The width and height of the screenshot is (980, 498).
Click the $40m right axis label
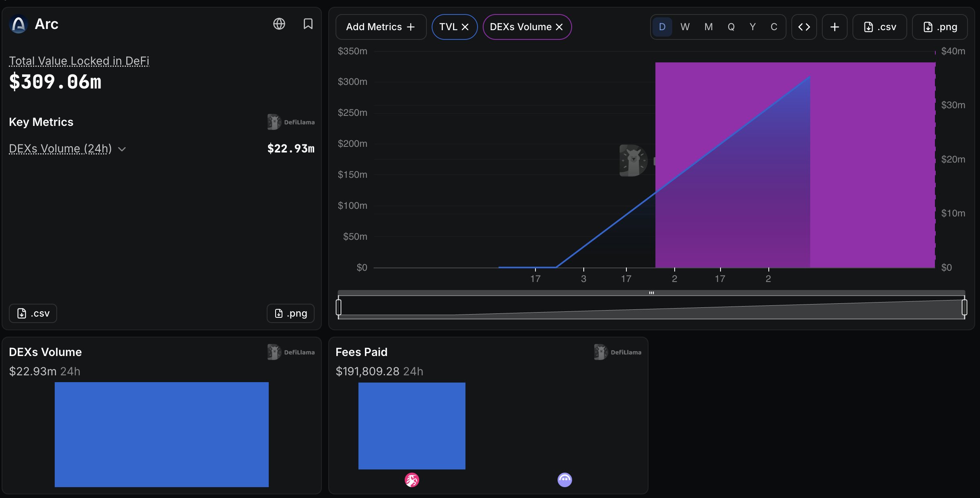[x=953, y=51]
